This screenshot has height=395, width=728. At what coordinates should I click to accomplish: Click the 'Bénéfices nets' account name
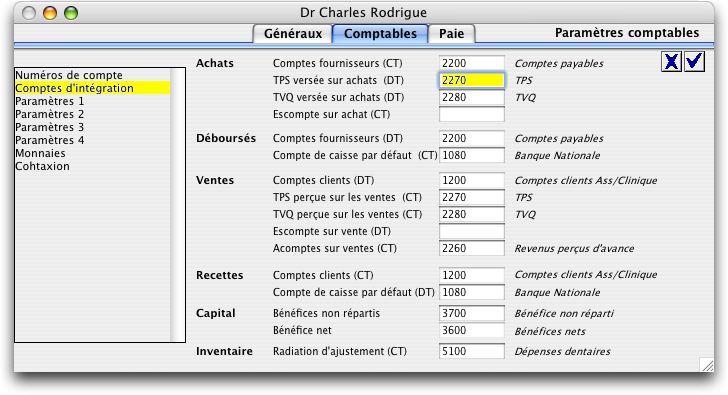550,331
